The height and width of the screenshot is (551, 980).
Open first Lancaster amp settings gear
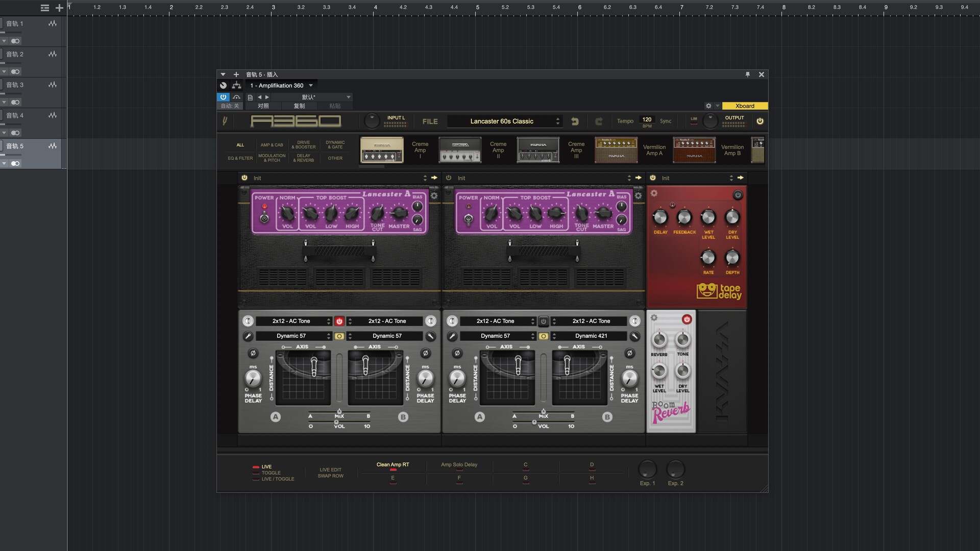(x=434, y=196)
